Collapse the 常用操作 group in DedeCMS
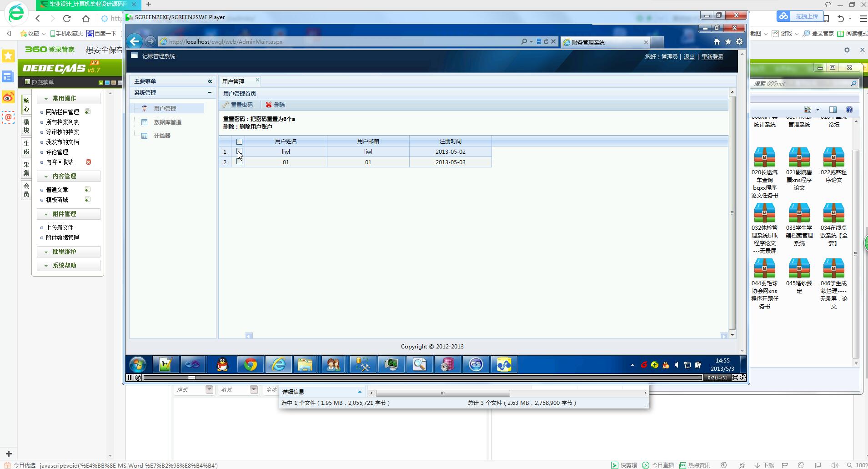This screenshot has width=868, height=469. [46, 99]
